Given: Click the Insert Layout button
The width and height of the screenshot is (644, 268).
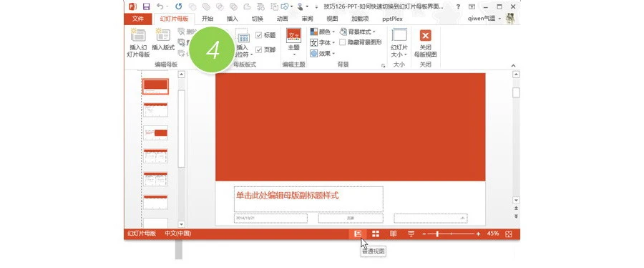Looking at the screenshot, I should point(163,39).
